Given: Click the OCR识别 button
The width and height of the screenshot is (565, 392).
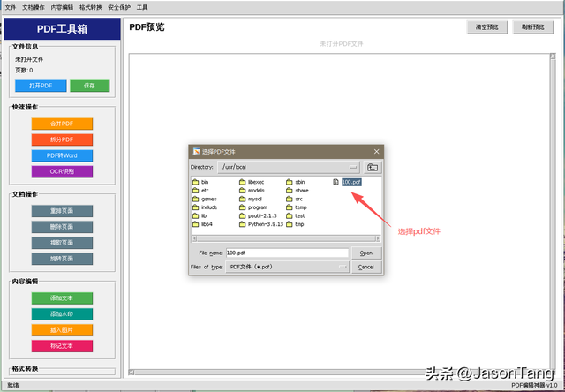Looking at the screenshot, I should click(62, 171).
